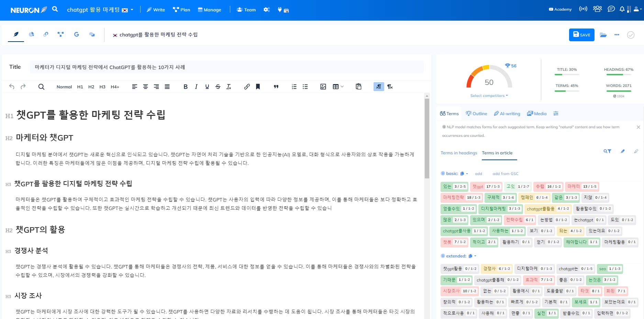Open the Media tab
The image size is (644, 319).
[537, 113]
